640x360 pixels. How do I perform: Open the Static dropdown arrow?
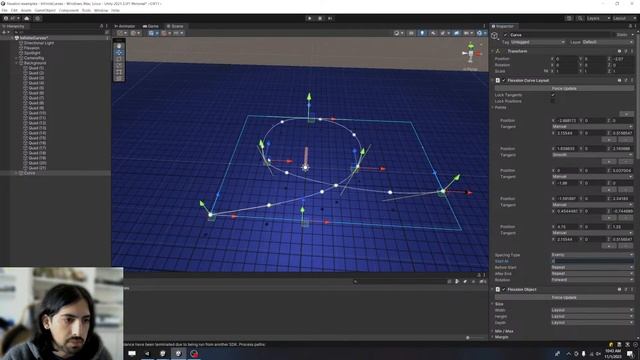[632, 35]
